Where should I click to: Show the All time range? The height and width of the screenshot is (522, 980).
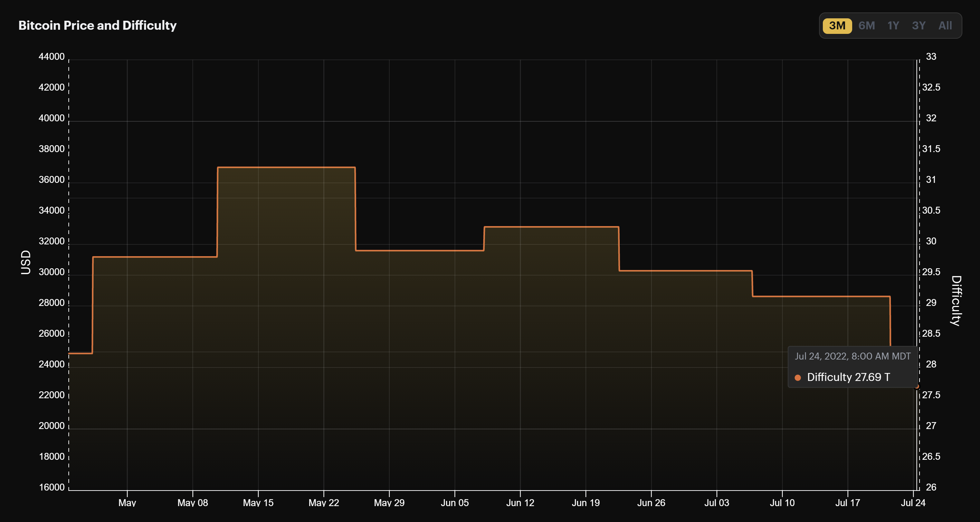(x=945, y=26)
